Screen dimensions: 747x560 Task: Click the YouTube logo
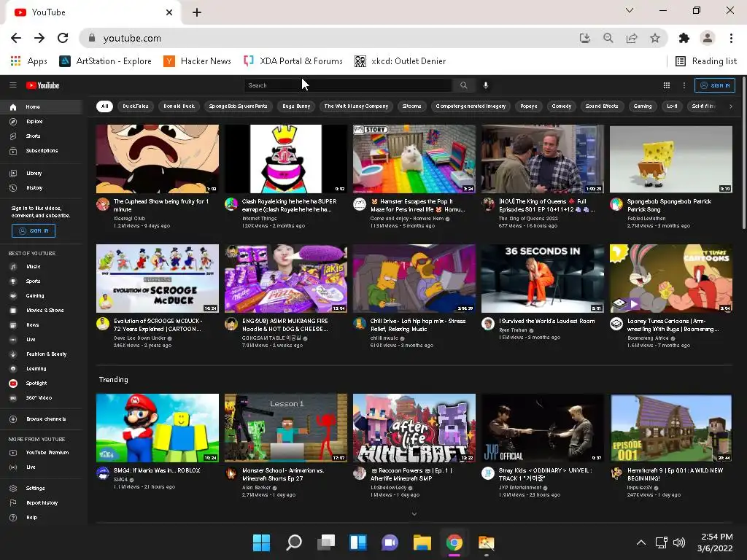click(43, 86)
